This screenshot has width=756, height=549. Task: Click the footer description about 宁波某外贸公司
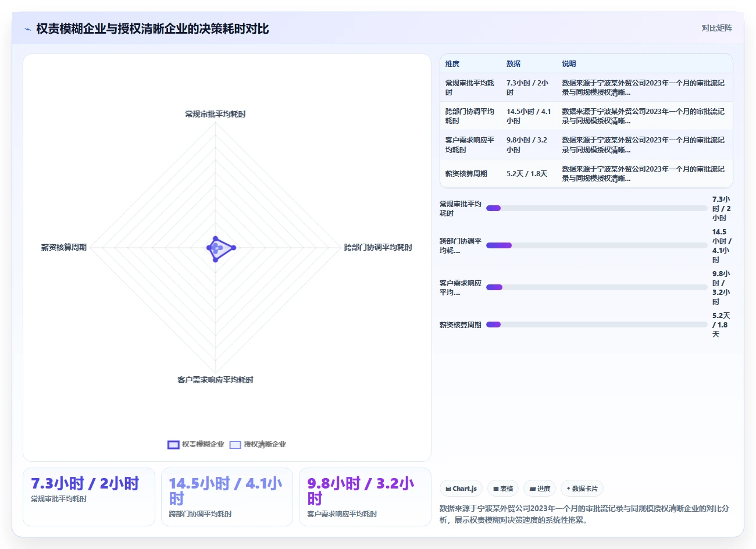pyautogui.click(x=584, y=514)
